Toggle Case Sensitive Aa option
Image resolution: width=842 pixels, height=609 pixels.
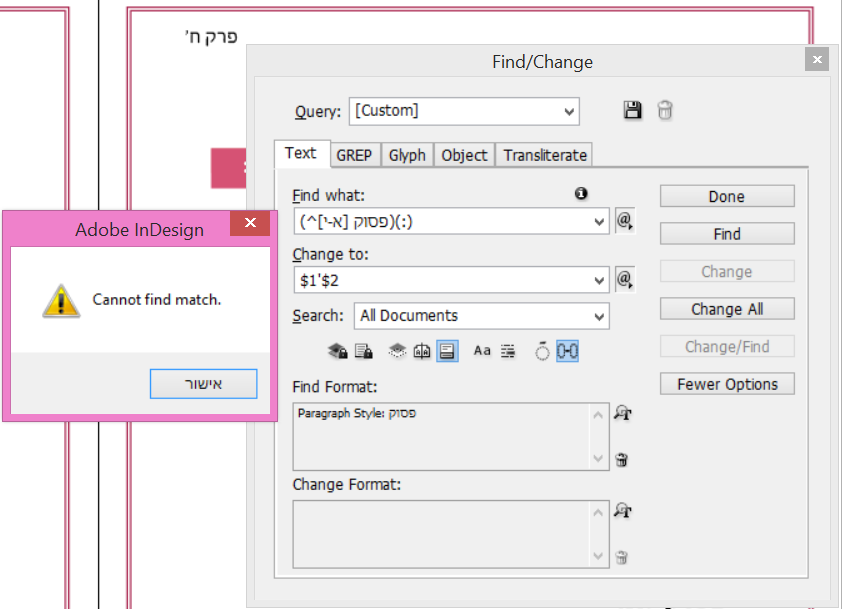pyautogui.click(x=482, y=351)
